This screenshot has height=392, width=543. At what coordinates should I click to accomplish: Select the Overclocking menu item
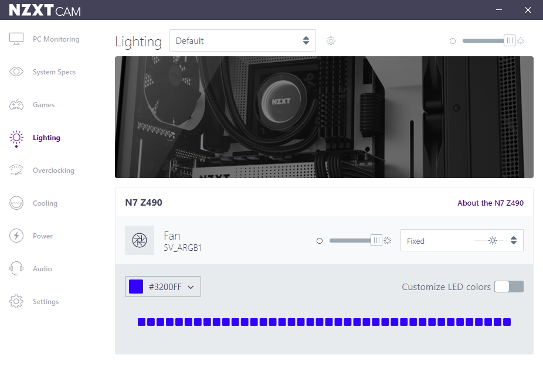[x=53, y=171]
